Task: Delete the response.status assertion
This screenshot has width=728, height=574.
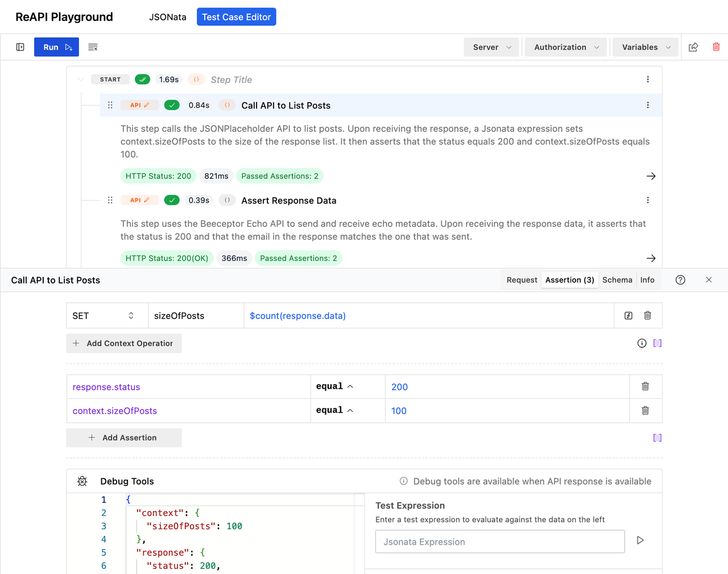Action: (646, 386)
